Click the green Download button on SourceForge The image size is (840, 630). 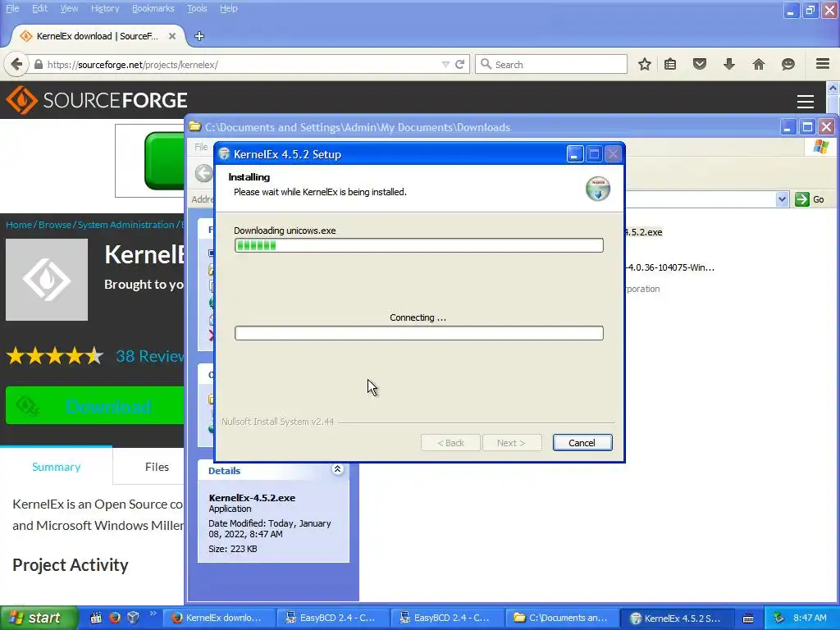pos(95,406)
